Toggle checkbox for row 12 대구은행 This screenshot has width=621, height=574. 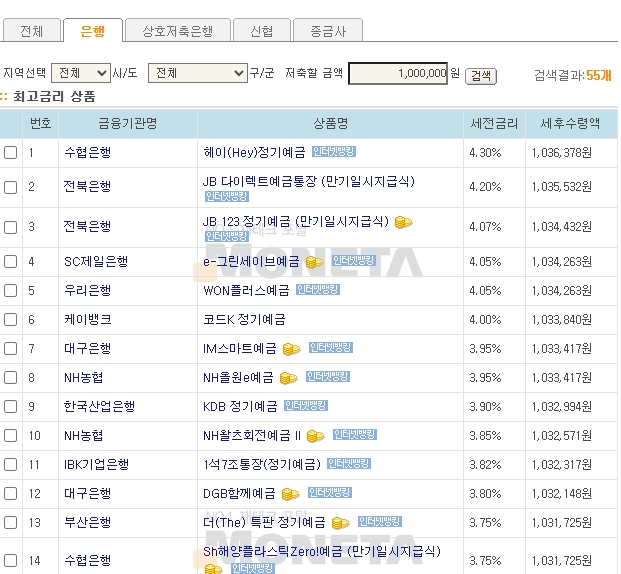pyautogui.click(x=11, y=494)
